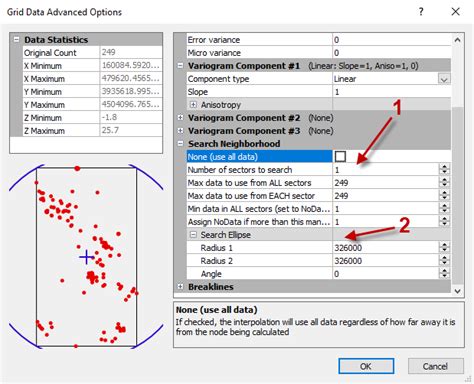Click the Radius 1 spinner arrows
Image resolution: width=474 pixels, height=384 pixels.
tap(444, 248)
